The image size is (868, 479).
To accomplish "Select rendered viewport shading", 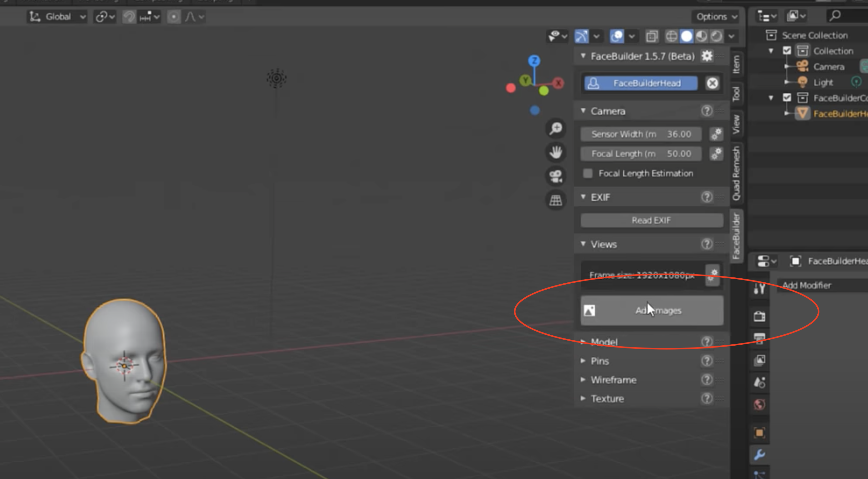I will (716, 36).
